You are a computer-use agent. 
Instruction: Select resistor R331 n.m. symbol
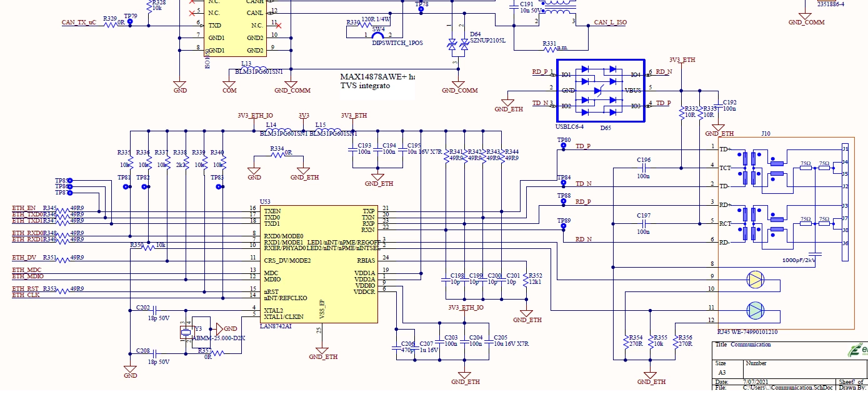[551, 49]
